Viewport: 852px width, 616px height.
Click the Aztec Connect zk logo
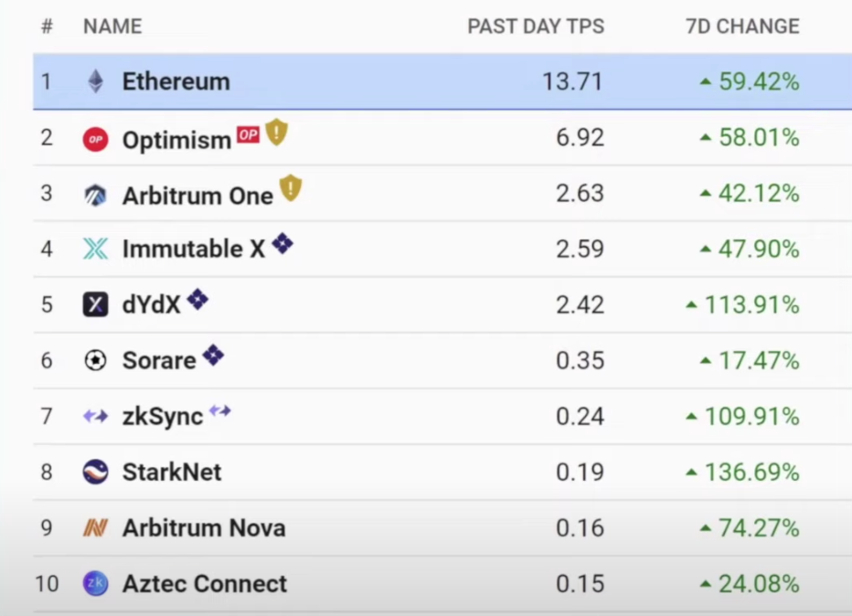[x=95, y=583]
